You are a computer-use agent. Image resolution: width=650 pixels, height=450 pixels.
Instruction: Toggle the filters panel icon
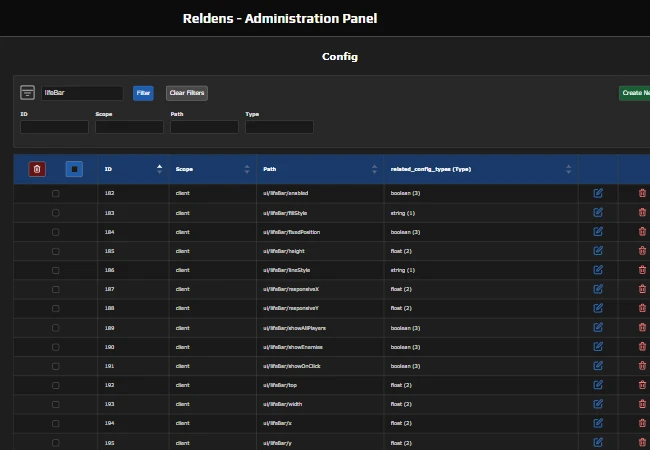pyautogui.click(x=27, y=92)
